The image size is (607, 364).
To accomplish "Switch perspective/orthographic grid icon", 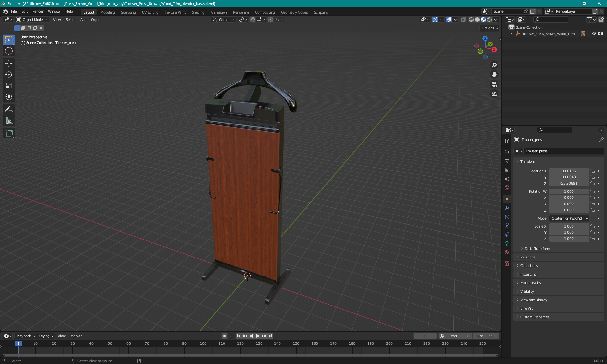I will point(494,94).
